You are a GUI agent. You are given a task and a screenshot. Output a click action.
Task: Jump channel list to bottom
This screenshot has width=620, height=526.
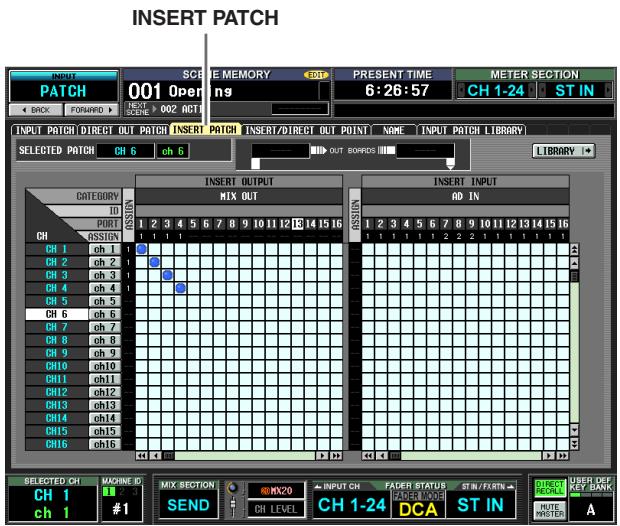coord(574,444)
